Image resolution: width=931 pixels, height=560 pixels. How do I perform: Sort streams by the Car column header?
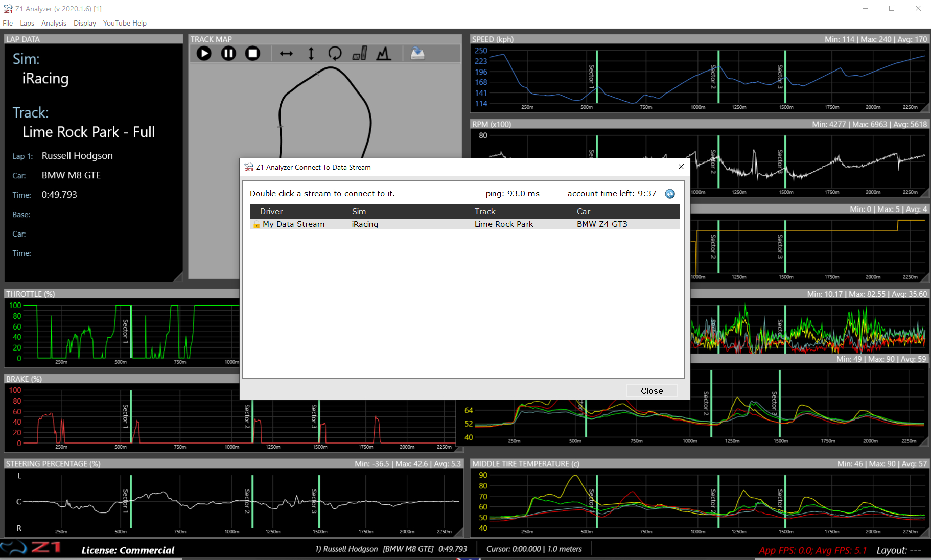tap(584, 212)
